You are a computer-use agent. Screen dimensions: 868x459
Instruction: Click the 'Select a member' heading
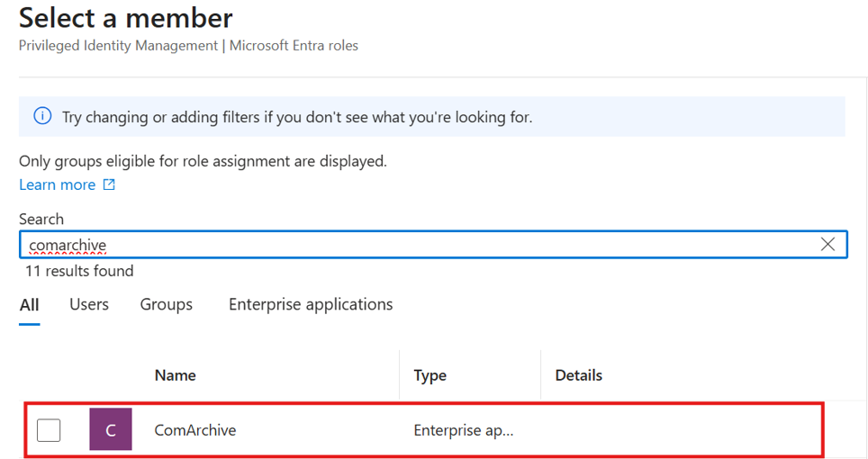pyautogui.click(x=126, y=18)
